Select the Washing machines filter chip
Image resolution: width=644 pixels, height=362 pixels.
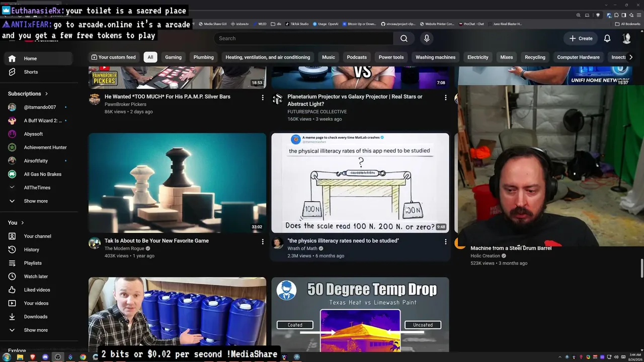[x=435, y=57]
